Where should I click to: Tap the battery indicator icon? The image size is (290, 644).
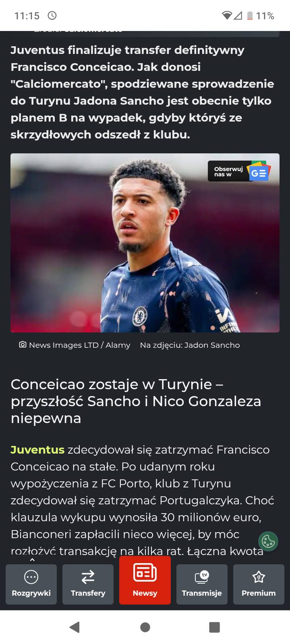250,16
